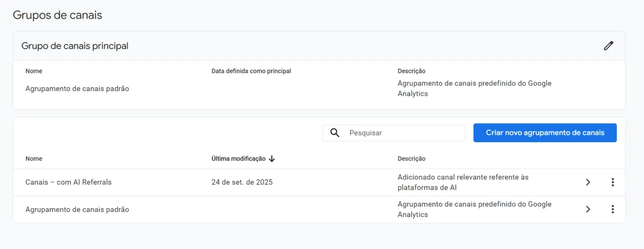Image resolution: width=644 pixels, height=249 pixels.
Task: Click the Descrição column header in table
Action: pos(411,159)
